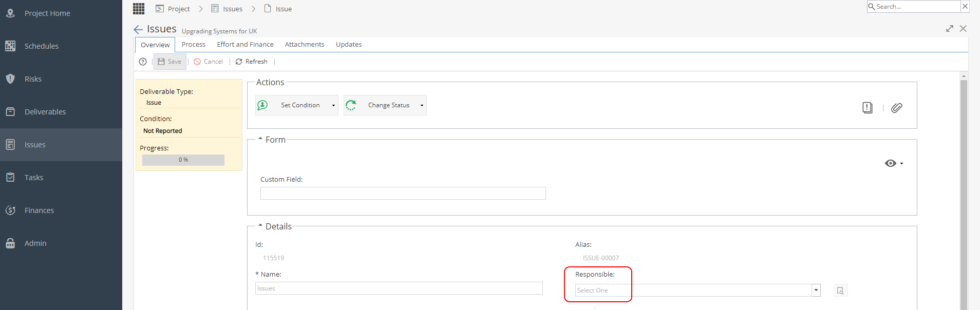The width and height of the screenshot is (980, 310).
Task: Switch to the Attachments tab
Action: pos(305,45)
